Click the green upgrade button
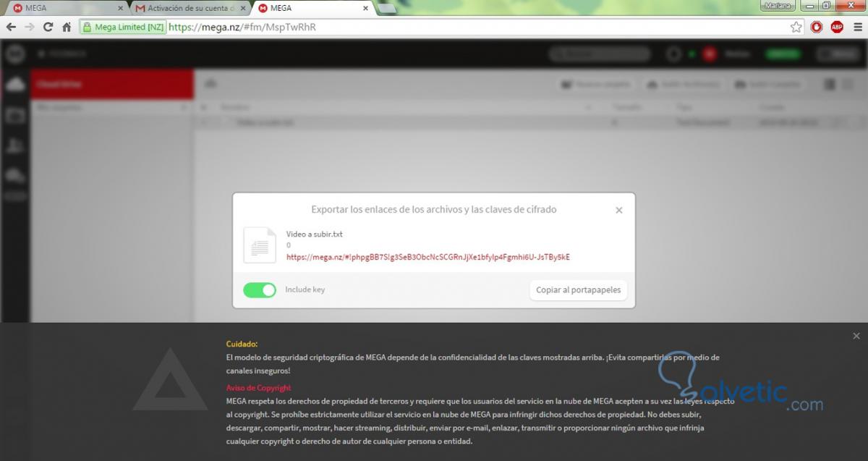The width and height of the screenshot is (868, 461). tap(783, 54)
